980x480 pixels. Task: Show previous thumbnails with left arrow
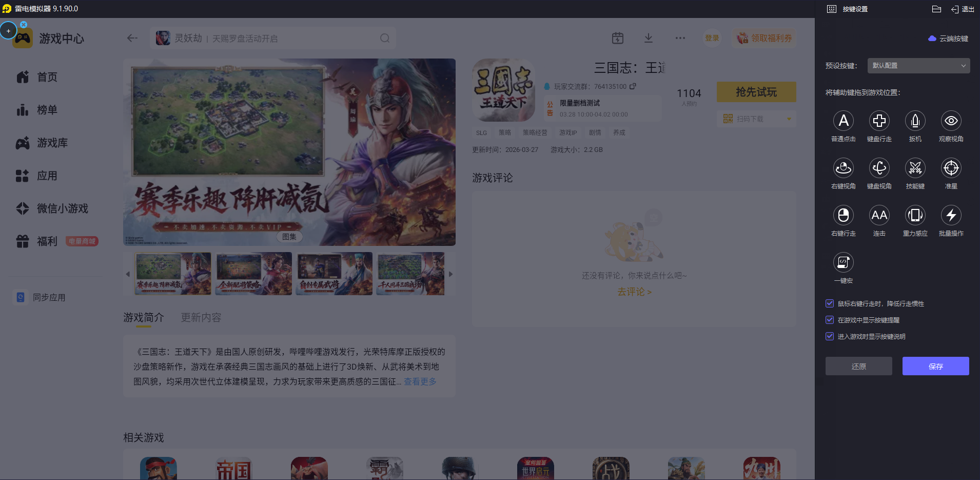pos(128,274)
